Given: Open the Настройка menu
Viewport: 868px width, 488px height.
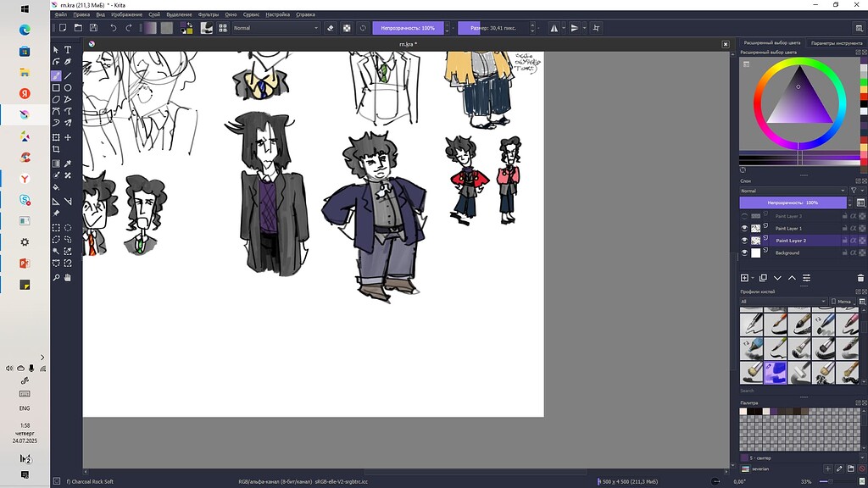Looking at the screenshot, I should tap(277, 14).
